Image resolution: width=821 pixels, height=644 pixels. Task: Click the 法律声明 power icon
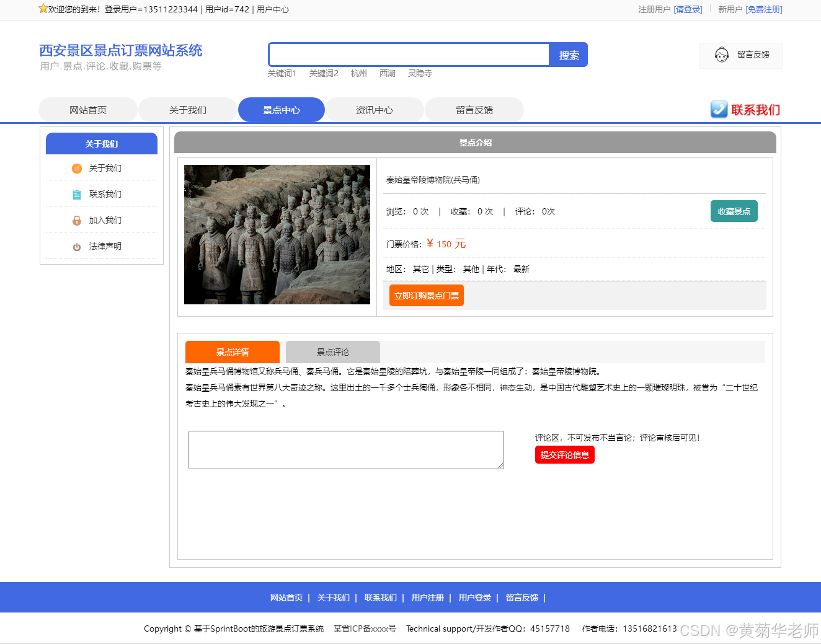tap(76, 246)
